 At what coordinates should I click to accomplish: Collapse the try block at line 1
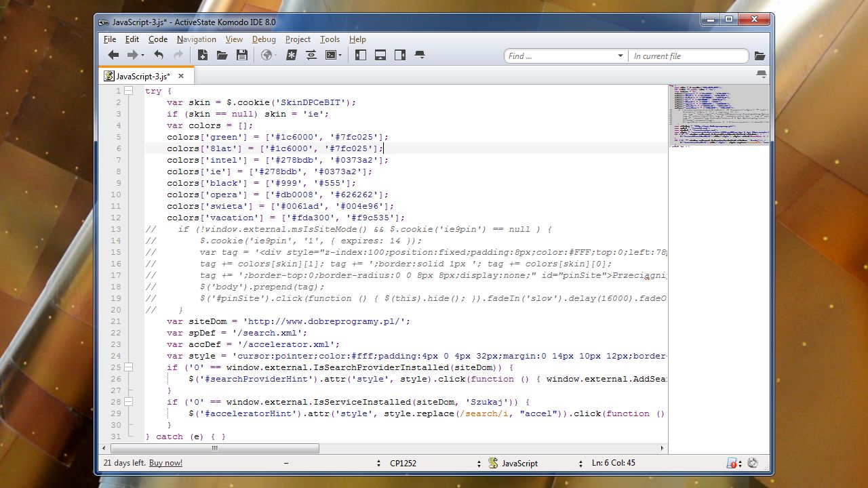click(x=128, y=91)
